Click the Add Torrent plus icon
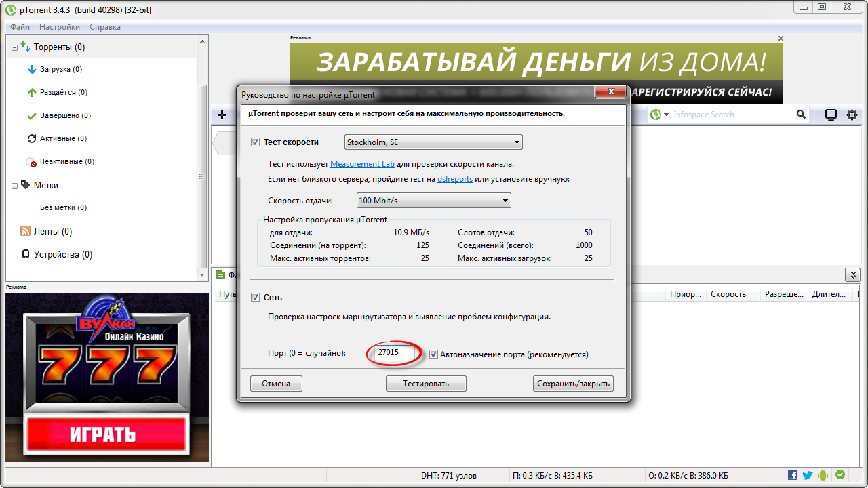 pos(222,115)
